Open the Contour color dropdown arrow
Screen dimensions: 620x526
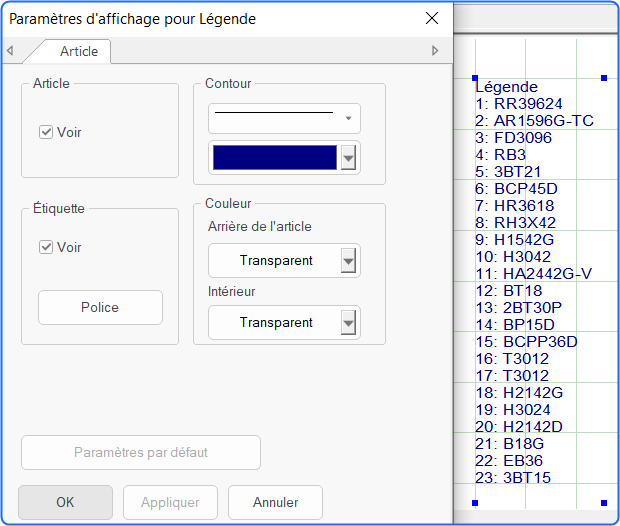click(x=348, y=158)
